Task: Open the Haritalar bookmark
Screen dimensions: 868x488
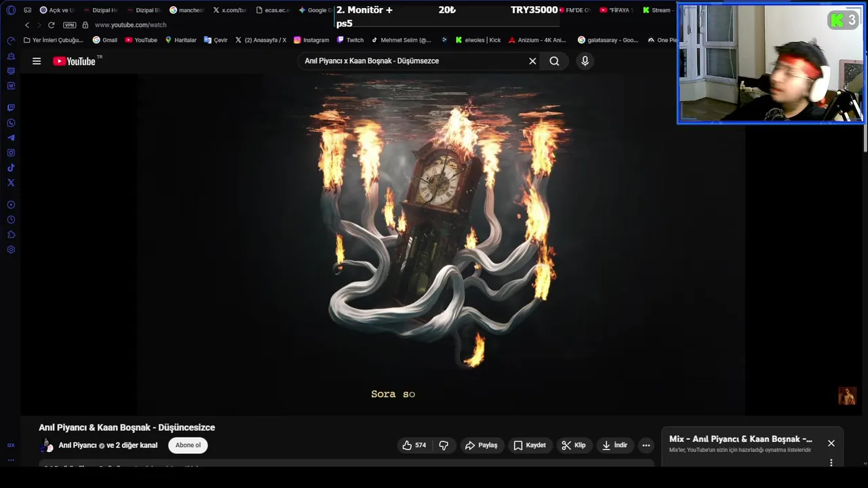Action: click(180, 40)
